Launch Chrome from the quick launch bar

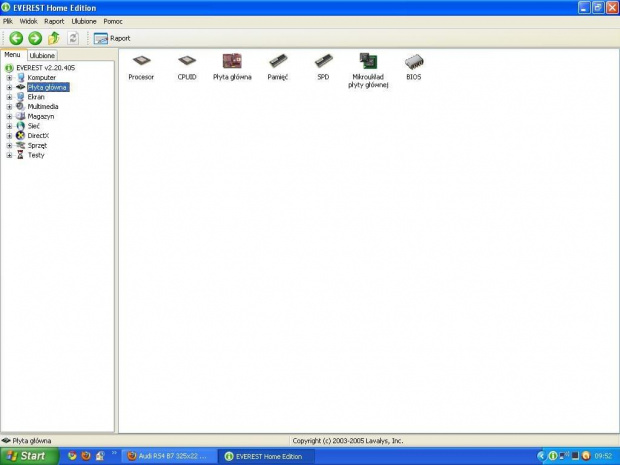(x=72, y=456)
